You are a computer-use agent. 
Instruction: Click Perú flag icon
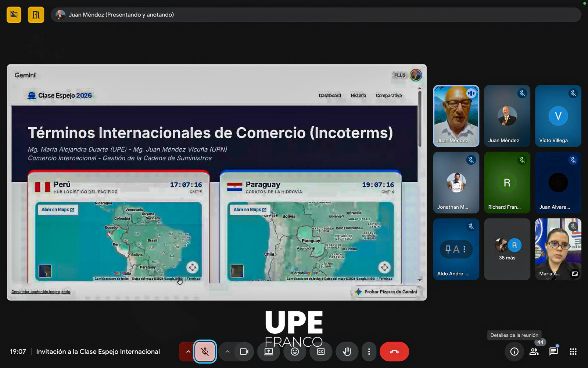42,187
